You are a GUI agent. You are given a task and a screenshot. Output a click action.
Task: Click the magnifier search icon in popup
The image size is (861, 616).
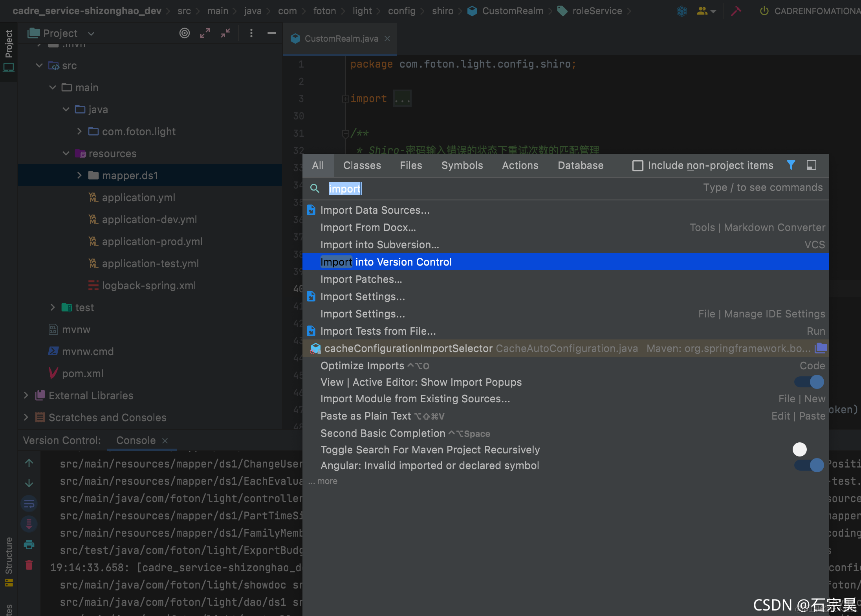315,189
